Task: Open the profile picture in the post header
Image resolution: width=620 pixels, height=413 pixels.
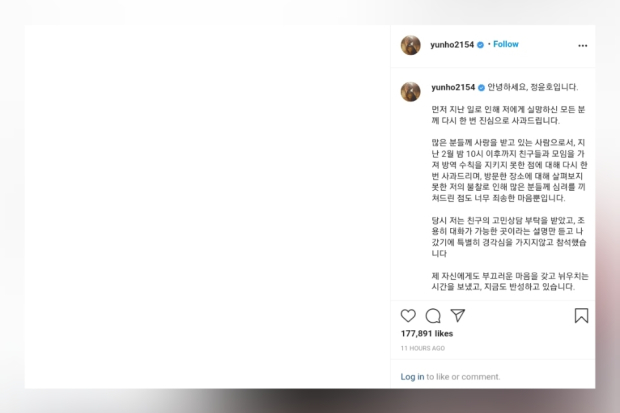Action: 411,45
